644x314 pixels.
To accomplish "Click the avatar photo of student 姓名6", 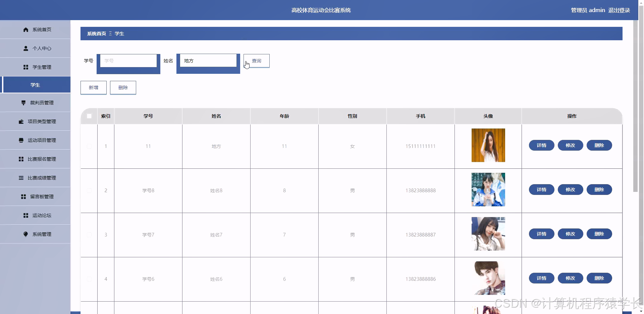I will [488, 278].
